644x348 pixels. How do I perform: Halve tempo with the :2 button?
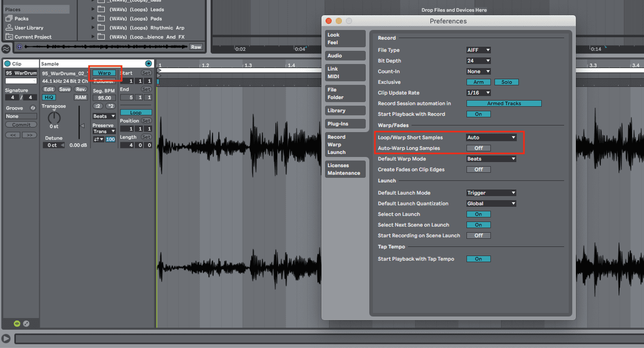(98, 106)
